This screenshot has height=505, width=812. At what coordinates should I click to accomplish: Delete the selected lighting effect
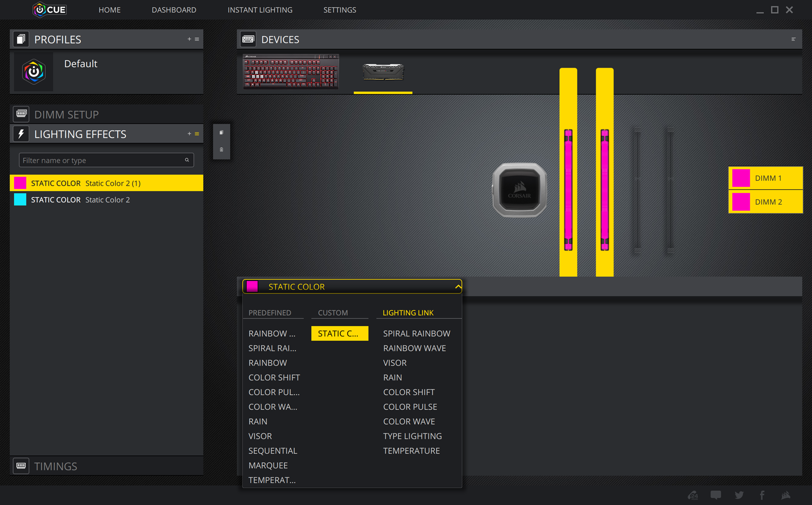coord(221,150)
